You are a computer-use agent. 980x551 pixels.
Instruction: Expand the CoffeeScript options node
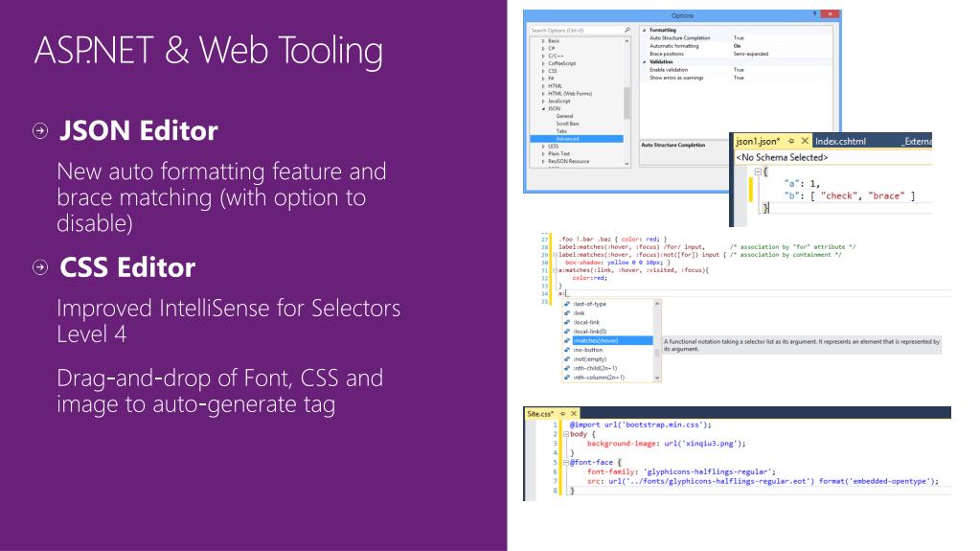pyautogui.click(x=543, y=63)
